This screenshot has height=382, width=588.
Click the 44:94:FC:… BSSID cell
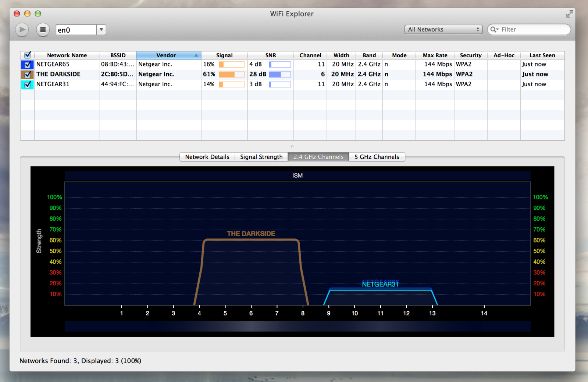[117, 84]
